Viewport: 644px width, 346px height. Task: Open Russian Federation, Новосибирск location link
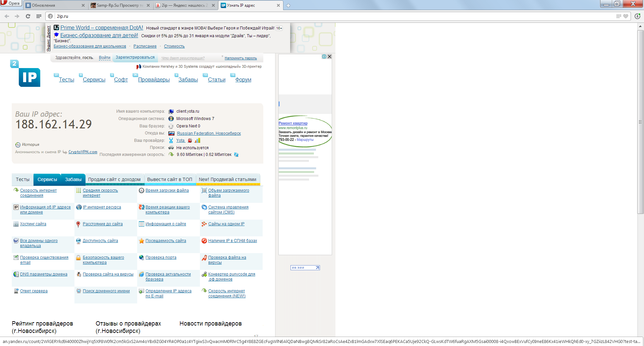click(x=209, y=133)
